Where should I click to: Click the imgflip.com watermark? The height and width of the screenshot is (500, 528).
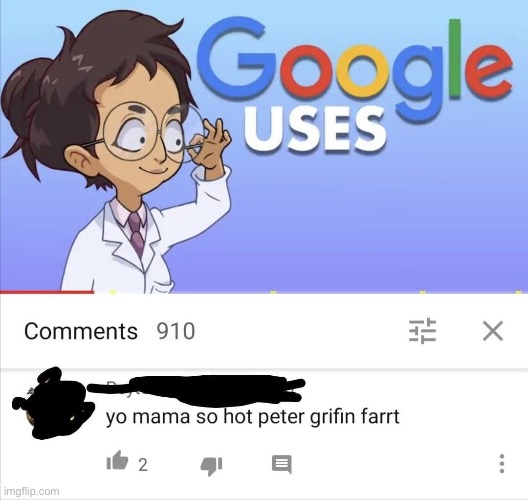click(x=32, y=492)
